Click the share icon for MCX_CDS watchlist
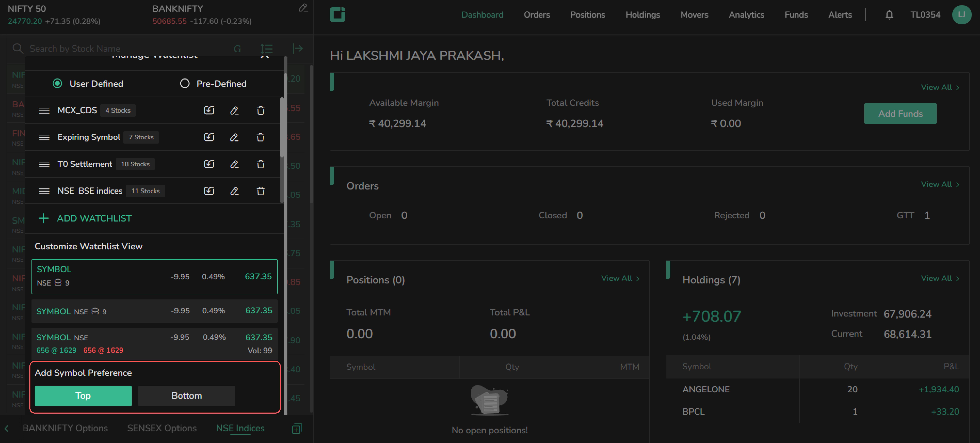 [209, 110]
